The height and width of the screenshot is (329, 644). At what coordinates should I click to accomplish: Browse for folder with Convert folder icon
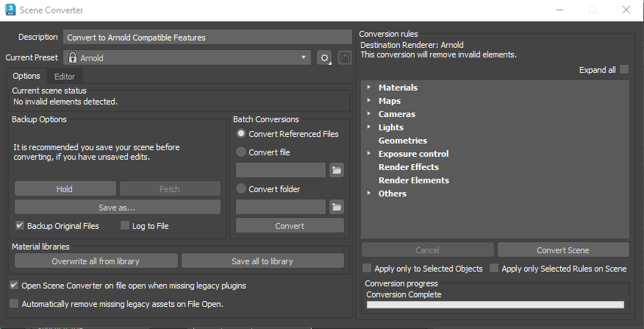[x=337, y=206]
